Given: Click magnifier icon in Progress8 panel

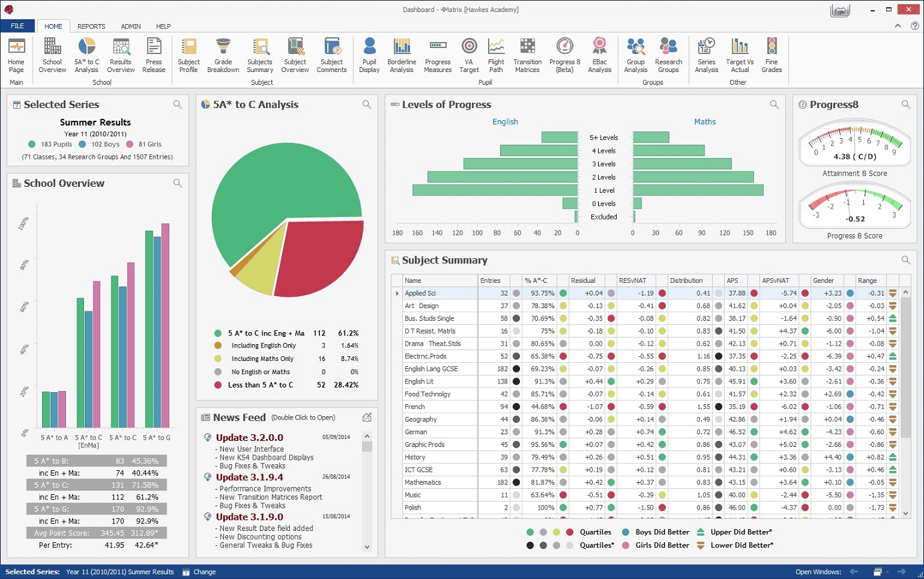Looking at the screenshot, I should [905, 105].
